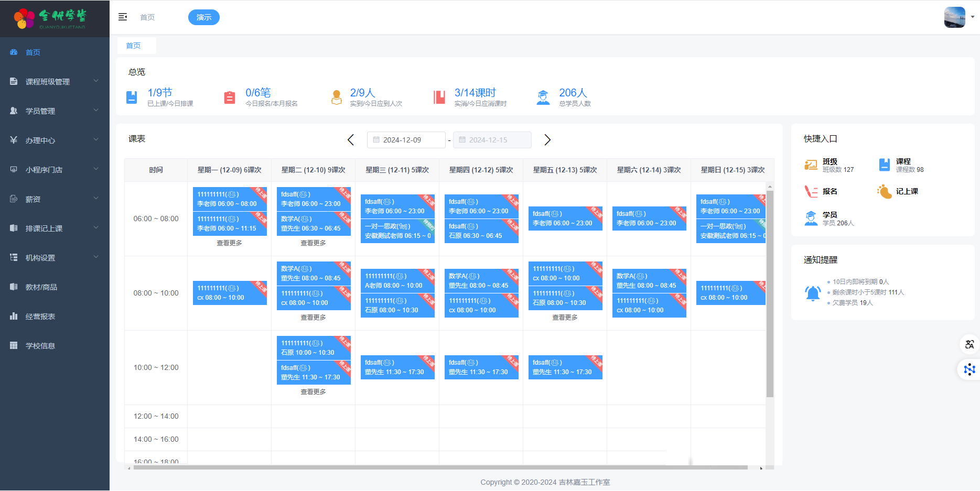Collapse sidebar with the hamburger menu icon
980x491 pixels.
(123, 17)
